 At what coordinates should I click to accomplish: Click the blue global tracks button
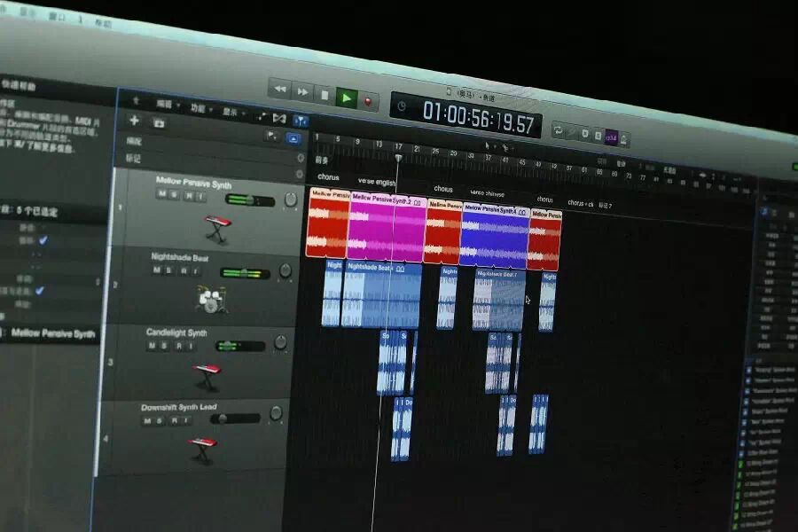(293, 138)
